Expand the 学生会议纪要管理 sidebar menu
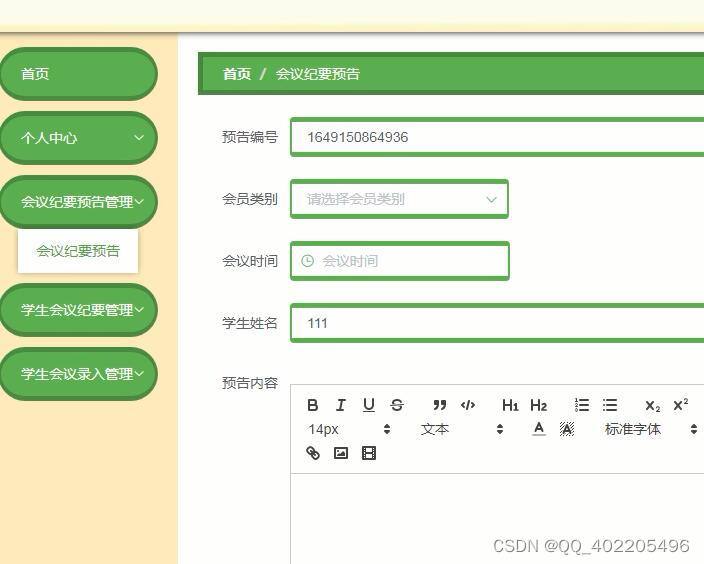The height and width of the screenshot is (564, 704). pyautogui.click(x=79, y=310)
